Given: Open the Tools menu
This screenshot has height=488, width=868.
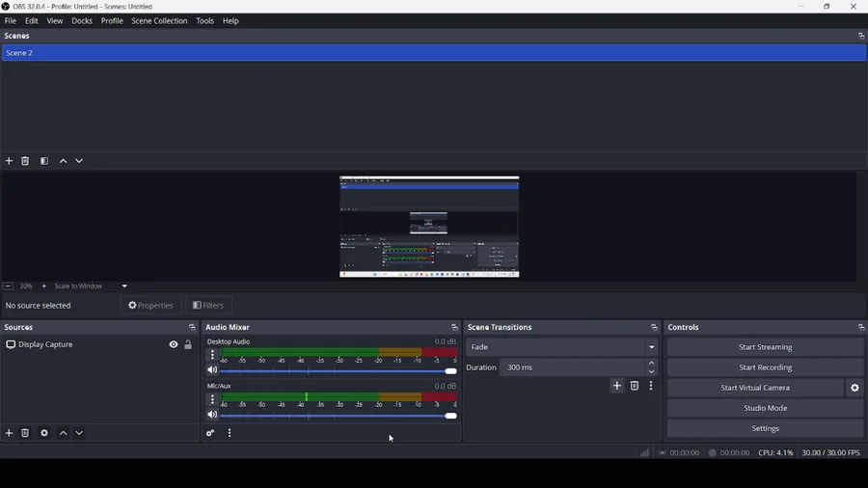Looking at the screenshot, I should click(204, 21).
